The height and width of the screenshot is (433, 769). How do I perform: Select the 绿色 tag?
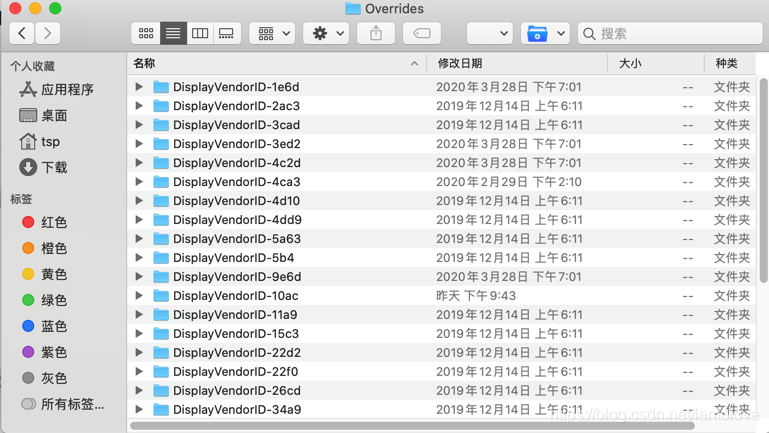pos(45,300)
